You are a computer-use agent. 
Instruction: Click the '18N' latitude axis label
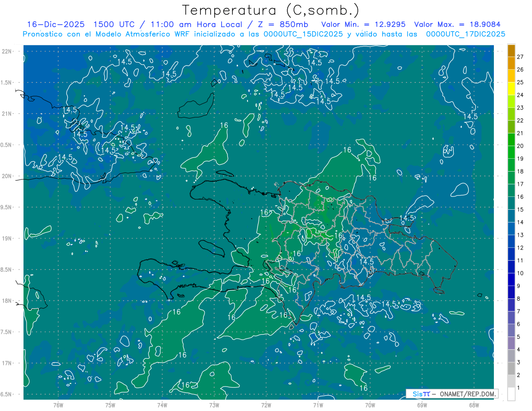(7, 301)
